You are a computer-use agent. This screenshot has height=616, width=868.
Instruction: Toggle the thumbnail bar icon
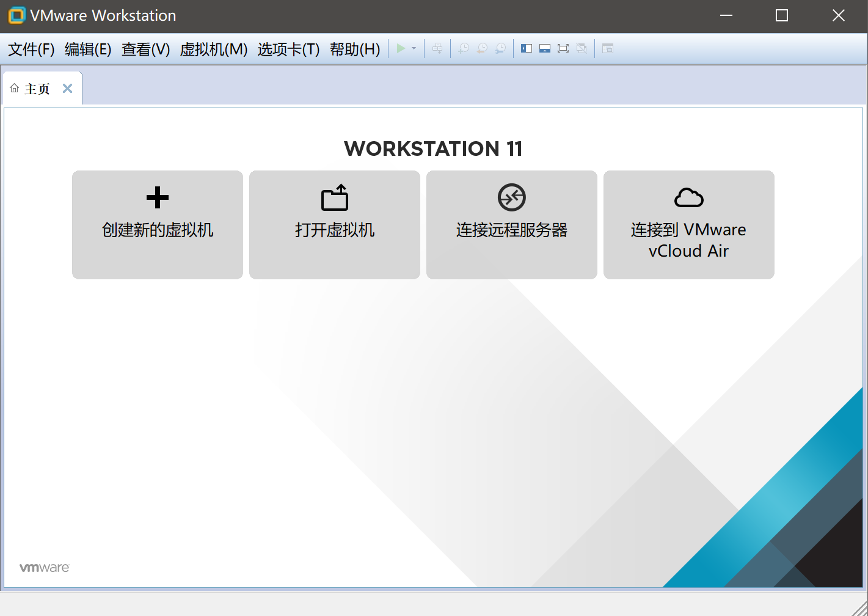545,48
